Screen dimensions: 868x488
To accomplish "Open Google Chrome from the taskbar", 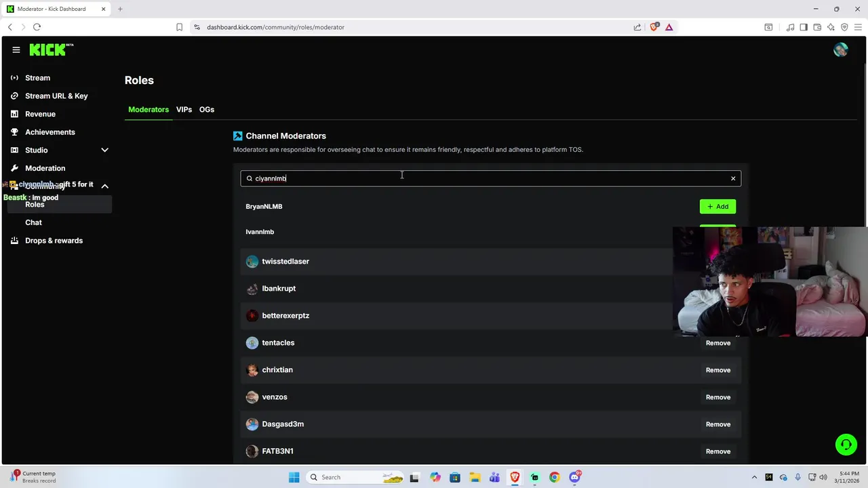I will (555, 477).
